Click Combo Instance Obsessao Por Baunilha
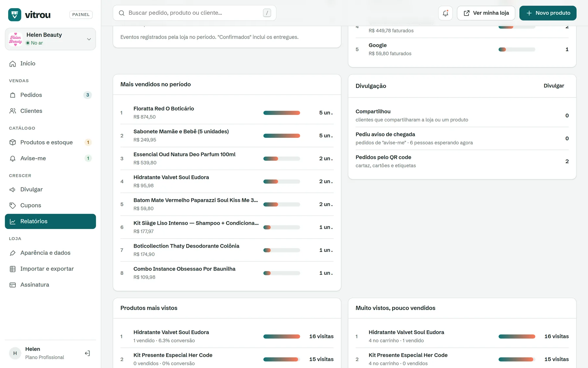This screenshot has height=368, width=588. coord(184,269)
